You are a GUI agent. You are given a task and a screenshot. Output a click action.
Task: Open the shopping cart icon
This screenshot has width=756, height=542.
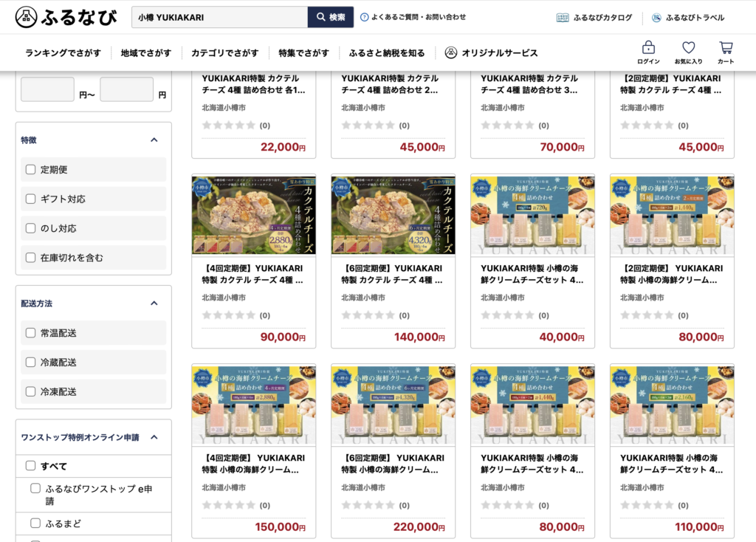tap(726, 47)
